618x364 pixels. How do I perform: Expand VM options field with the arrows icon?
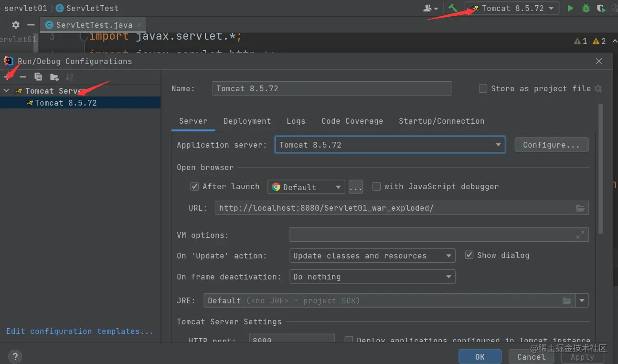580,235
